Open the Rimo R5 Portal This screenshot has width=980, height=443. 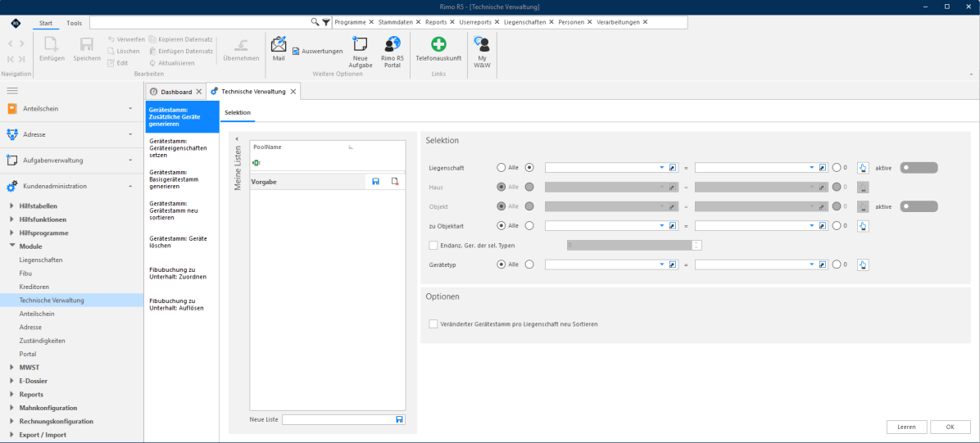click(392, 52)
